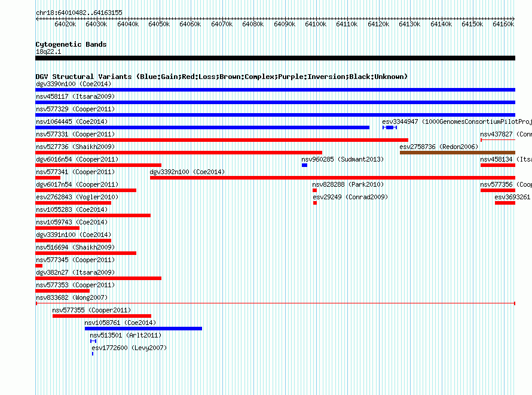Click the nsv828288 (Park2010) label
Viewport: 532px width, 395px height.
(348, 184)
